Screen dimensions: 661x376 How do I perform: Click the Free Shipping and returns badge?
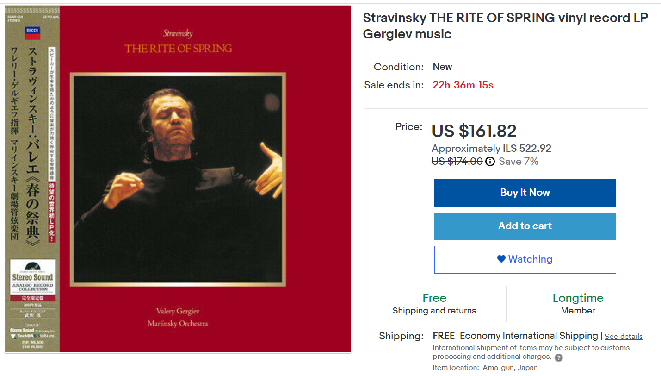coord(434,304)
